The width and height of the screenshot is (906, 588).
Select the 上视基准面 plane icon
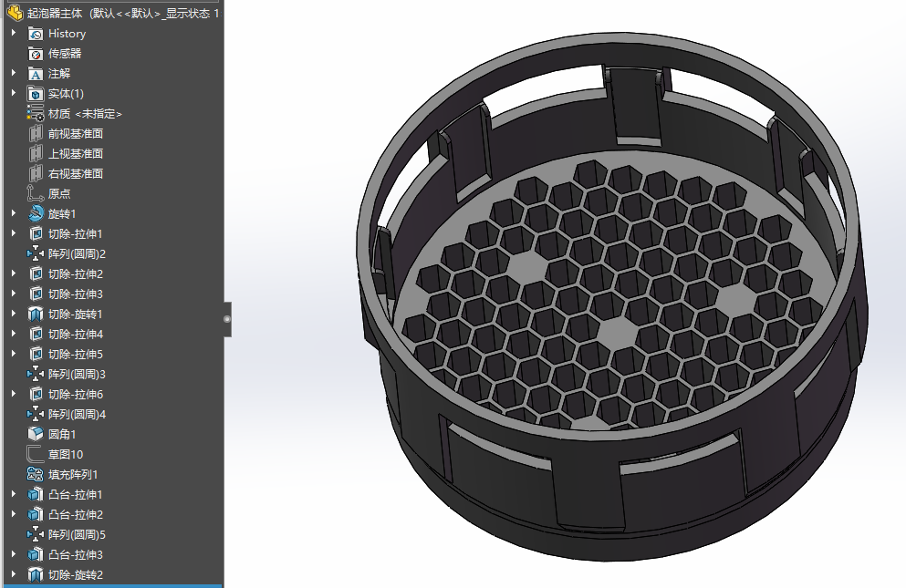(x=36, y=154)
